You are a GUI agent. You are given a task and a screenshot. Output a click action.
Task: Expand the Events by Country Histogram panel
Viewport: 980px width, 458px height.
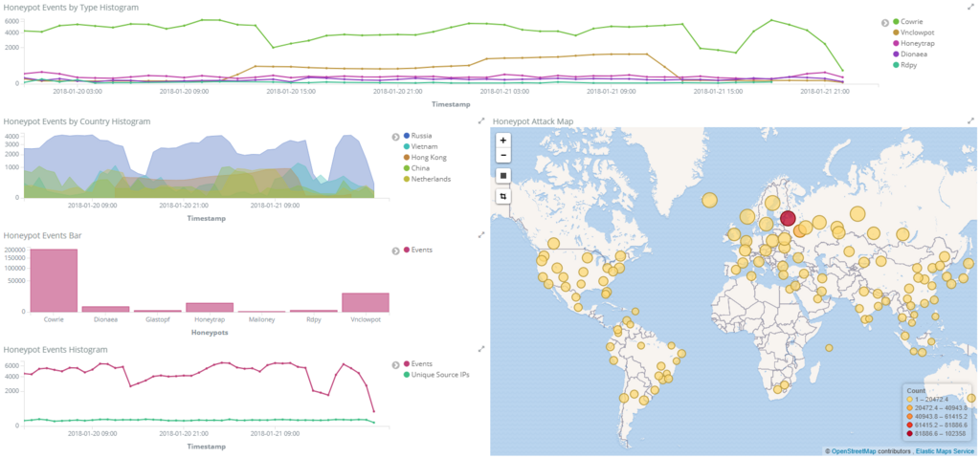pyautogui.click(x=481, y=120)
